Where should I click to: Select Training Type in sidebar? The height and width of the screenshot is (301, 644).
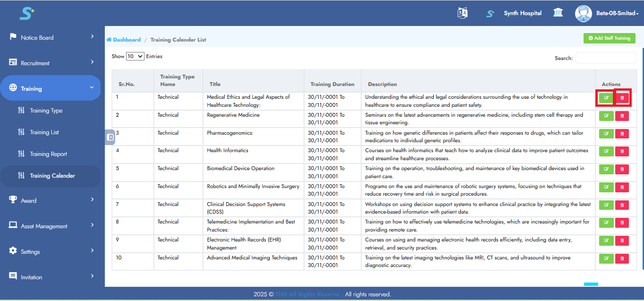click(x=46, y=111)
